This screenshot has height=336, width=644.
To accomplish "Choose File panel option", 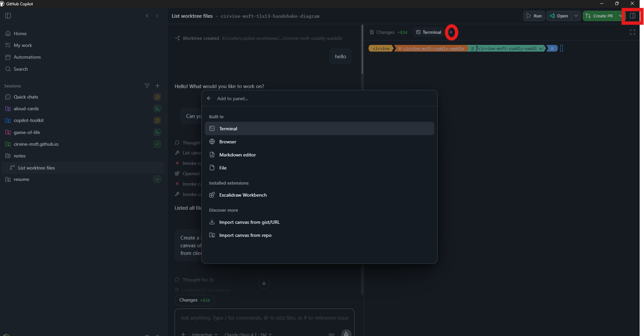I will pos(319,168).
